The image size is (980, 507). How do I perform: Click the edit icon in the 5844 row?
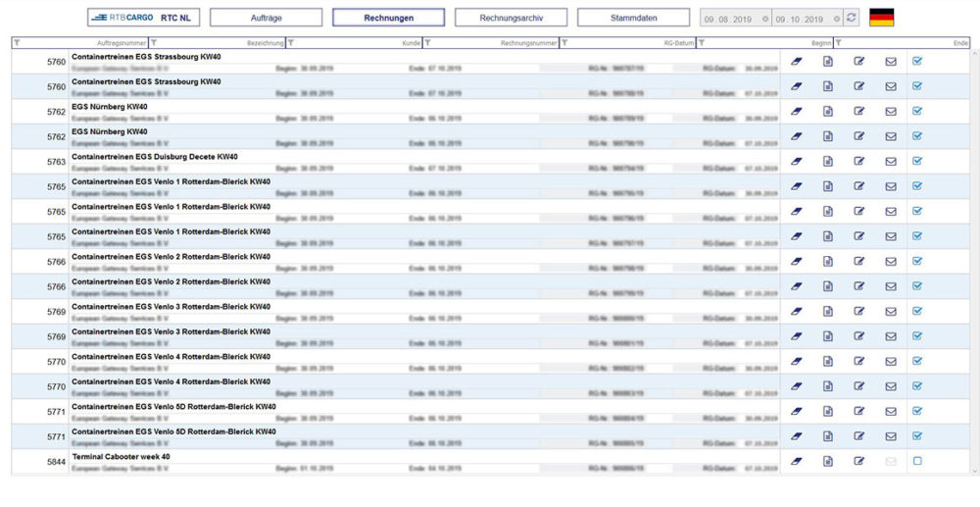point(858,461)
